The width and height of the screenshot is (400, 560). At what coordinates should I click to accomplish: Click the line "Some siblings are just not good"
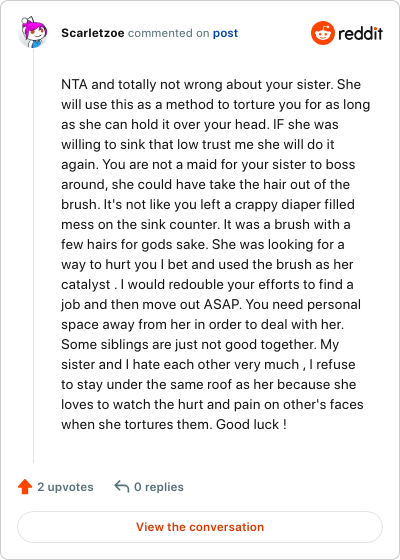200,345
